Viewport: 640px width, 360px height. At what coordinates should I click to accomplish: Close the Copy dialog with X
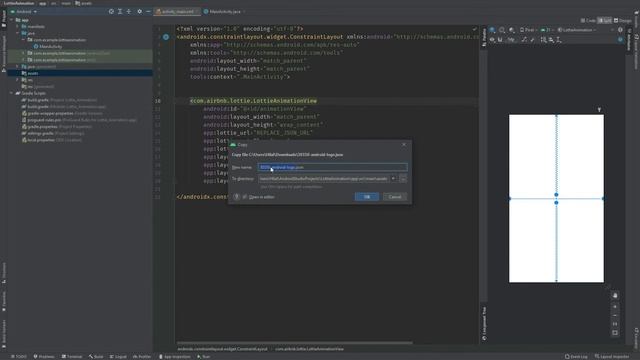[x=404, y=144]
